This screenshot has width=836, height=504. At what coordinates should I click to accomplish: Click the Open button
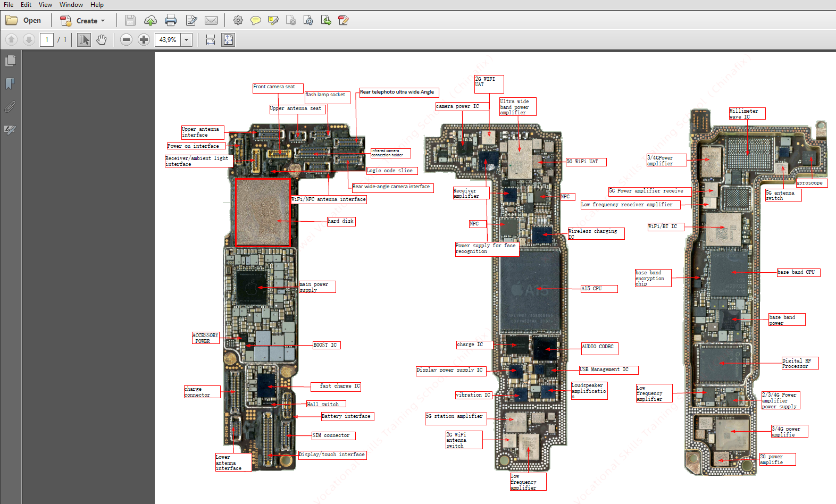[x=23, y=21]
